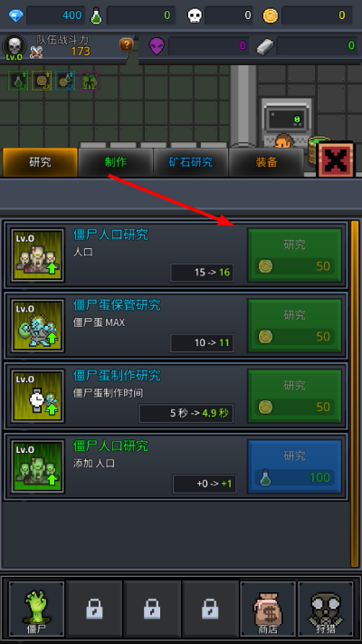Tap the blue diamond currency icon

(16, 15)
